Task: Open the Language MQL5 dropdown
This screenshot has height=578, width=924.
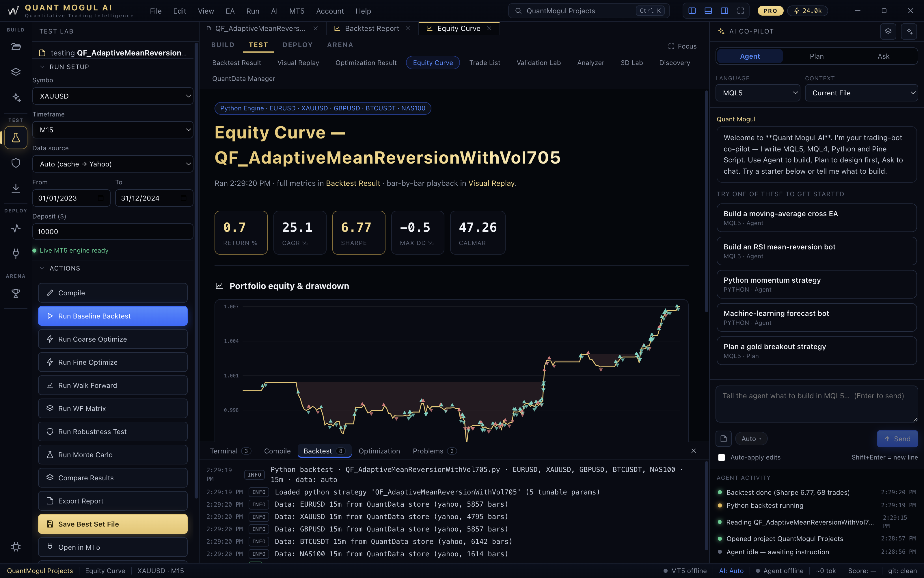Action: 757,93
